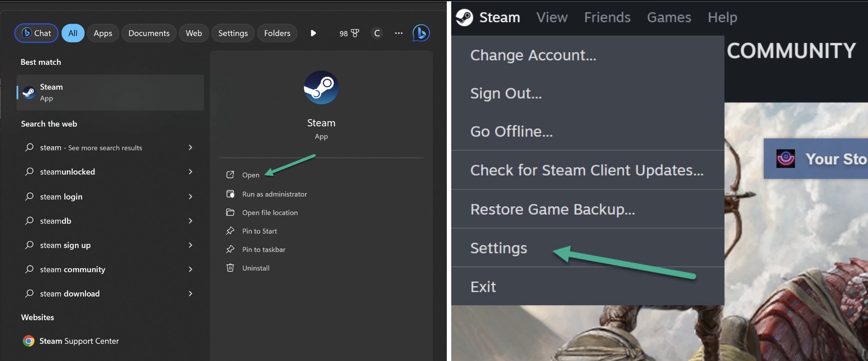
Task: Switch to the Web filter tab
Action: pos(194,33)
